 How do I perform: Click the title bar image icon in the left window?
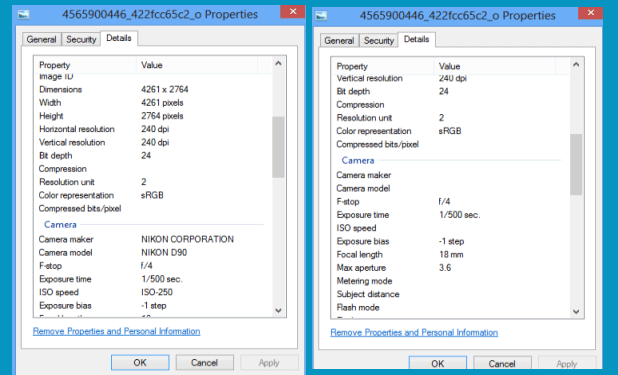point(24,15)
